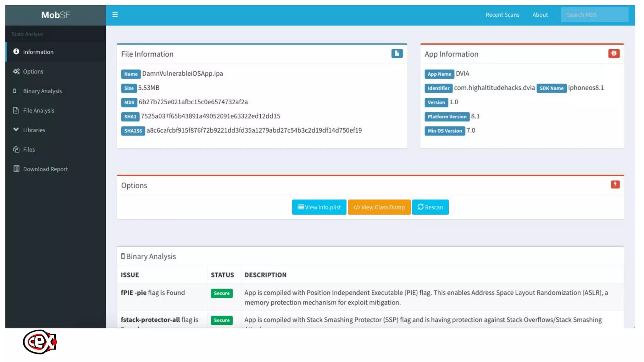Viewport: 644px width, 362px height.
Task: Click the Identifier label badge
Action: coord(438,88)
